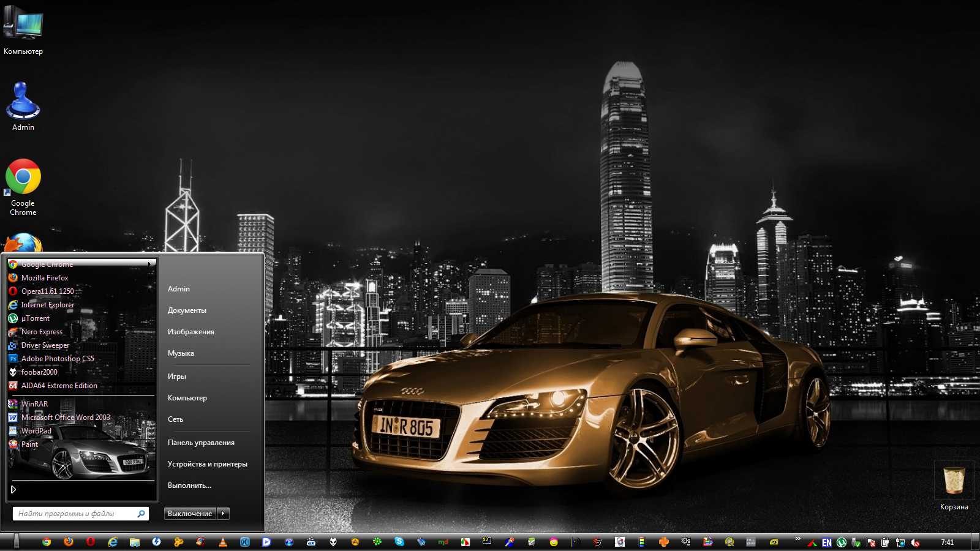The image size is (980, 551).
Task: Open Skype from the taskbar
Action: (399, 542)
